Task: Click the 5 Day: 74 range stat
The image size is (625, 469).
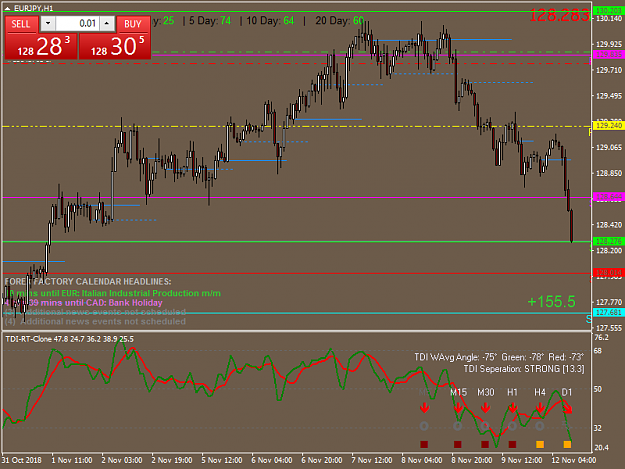Action: 210,21
